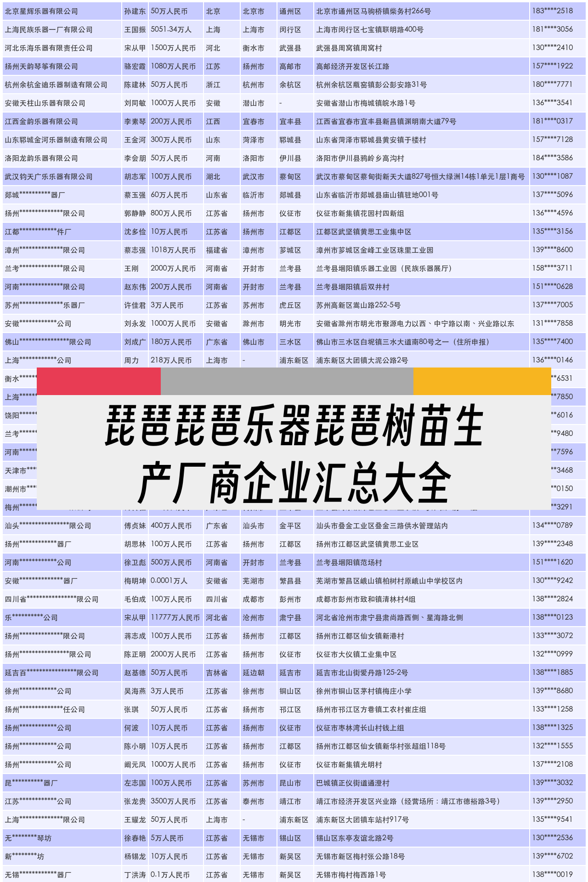Click district cell 闵行区
Screen dimensions: 588x882
290,29
